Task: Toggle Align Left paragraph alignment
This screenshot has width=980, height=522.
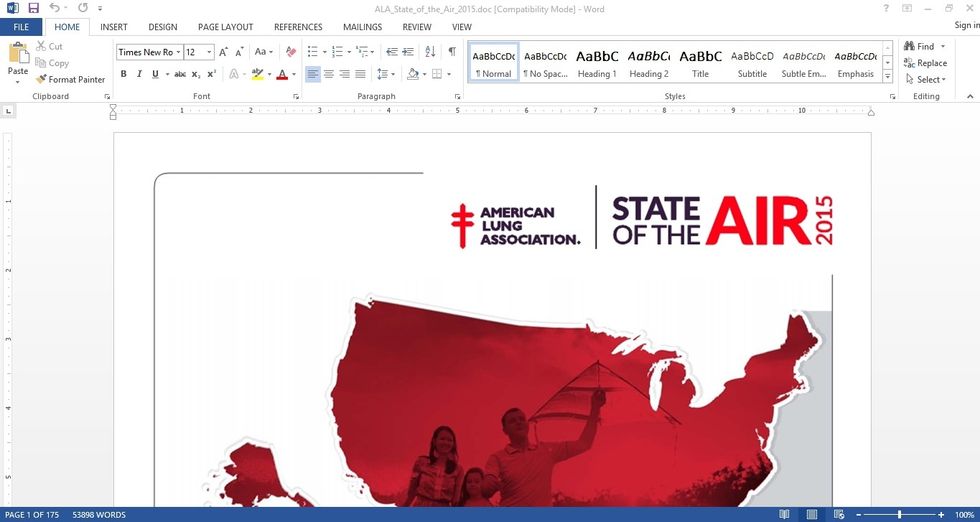Action: 313,74
